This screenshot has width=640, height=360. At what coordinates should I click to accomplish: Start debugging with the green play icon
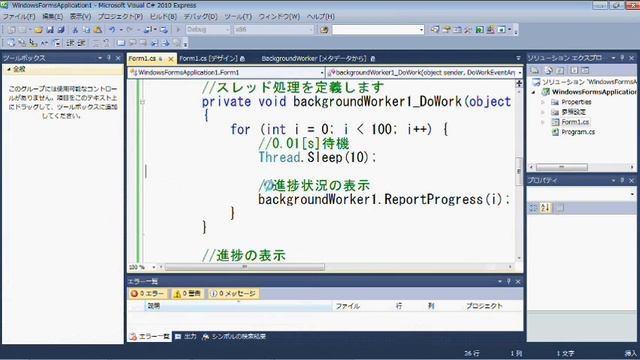pos(178,30)
